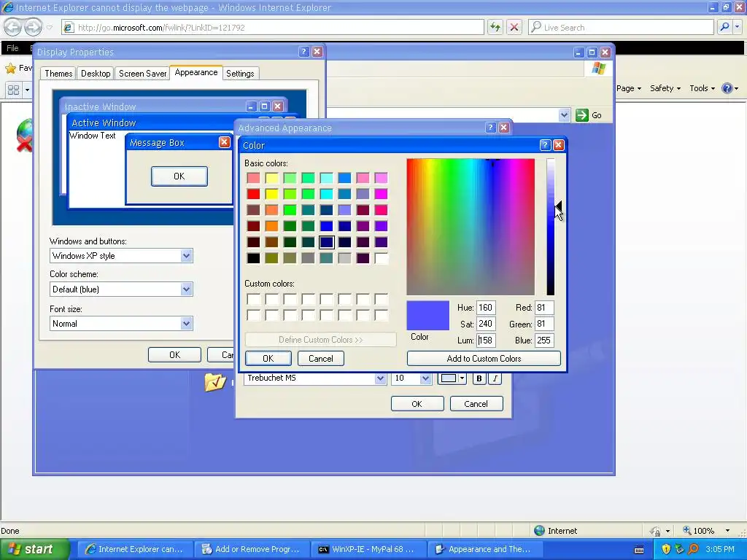Screen dimensions: 747x560
Task: Expand the IE Tools menu
Action: (x=703, y=88)
